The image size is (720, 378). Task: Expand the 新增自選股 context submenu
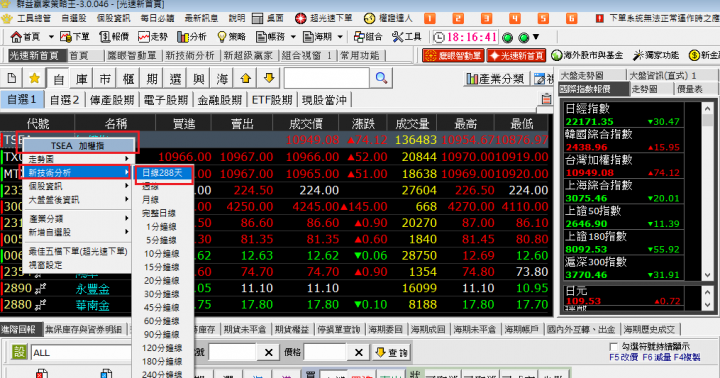[x=77, y=232]
